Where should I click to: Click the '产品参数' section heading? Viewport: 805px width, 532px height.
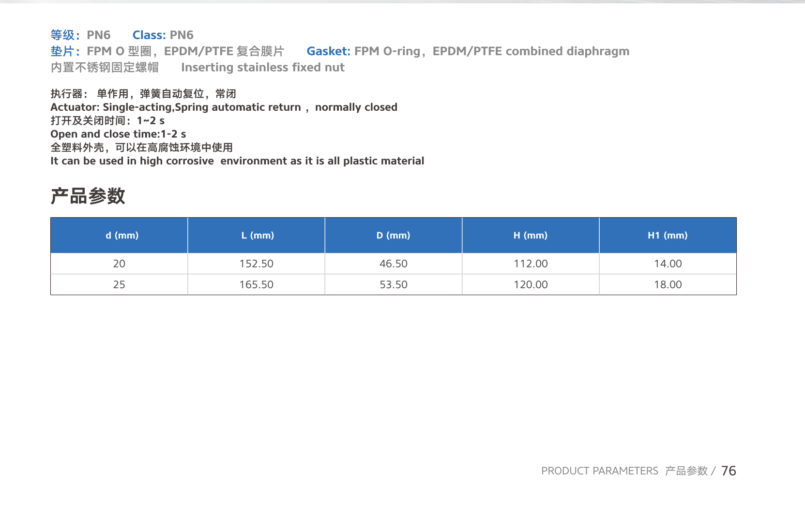point(88,196)
